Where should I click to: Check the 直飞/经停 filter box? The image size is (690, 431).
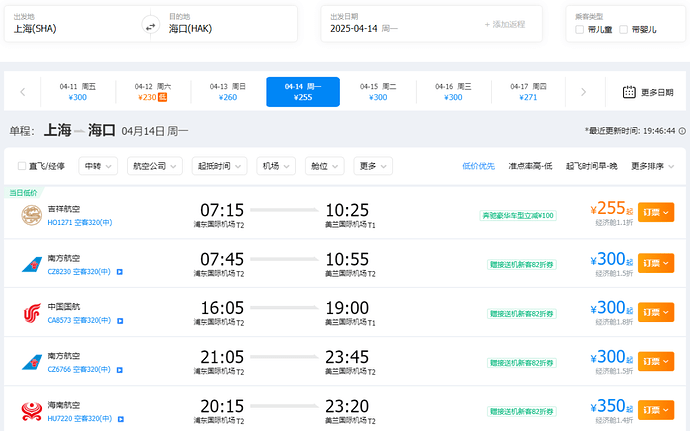[x=23, y=166]
